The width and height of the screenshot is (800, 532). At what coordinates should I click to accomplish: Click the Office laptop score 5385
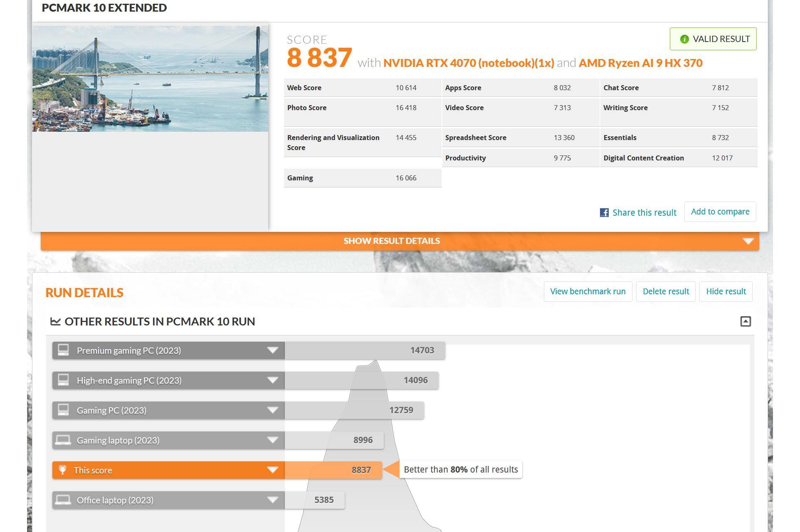tap(324, 500)
